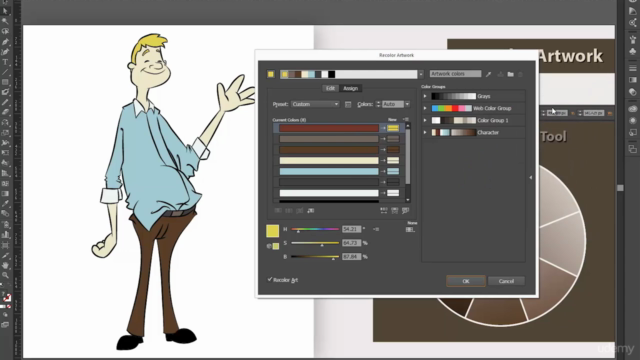Select the Pen tool
Image resolution: width=640 pixels, height=360 pixels.
coord(5,42)
